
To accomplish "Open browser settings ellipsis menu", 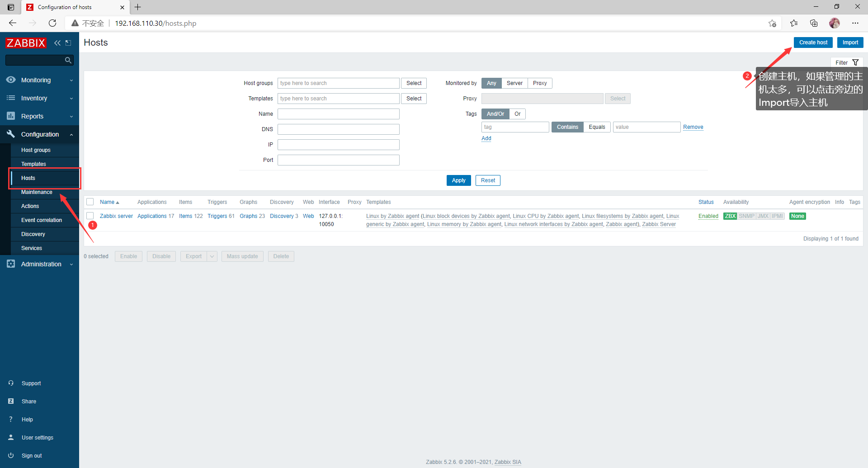I will click(x=855, y=23).
